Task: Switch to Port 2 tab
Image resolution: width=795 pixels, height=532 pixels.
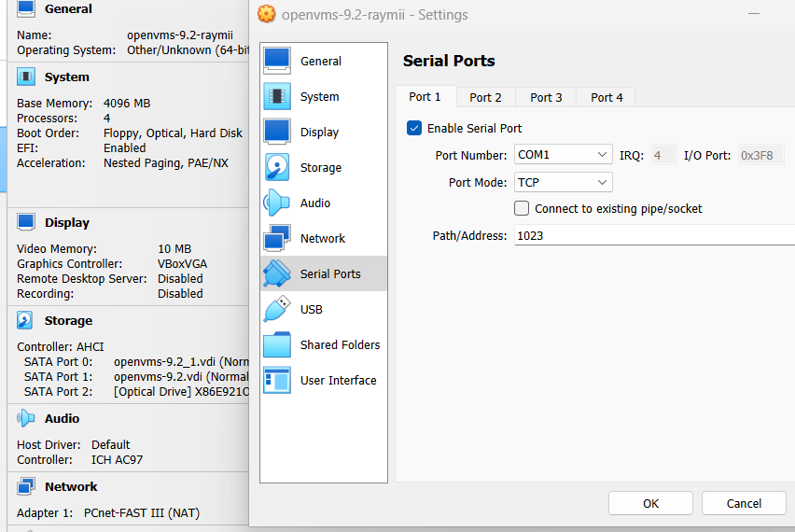Action: (486, 97)
